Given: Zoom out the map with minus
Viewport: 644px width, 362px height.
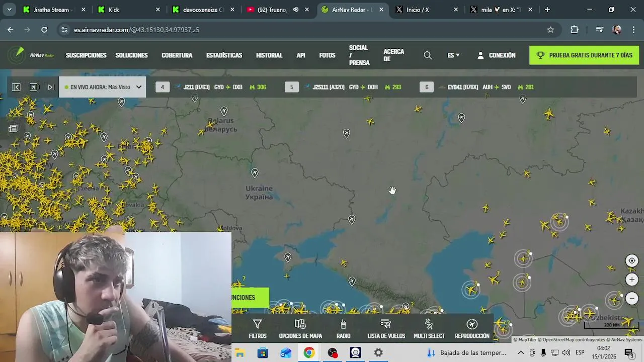Looking at the screenshot, I should click(x=632, y=299).
